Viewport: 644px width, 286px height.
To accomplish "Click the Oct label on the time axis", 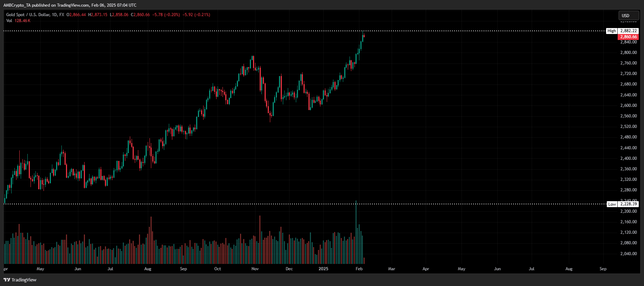I will [218, 269].
